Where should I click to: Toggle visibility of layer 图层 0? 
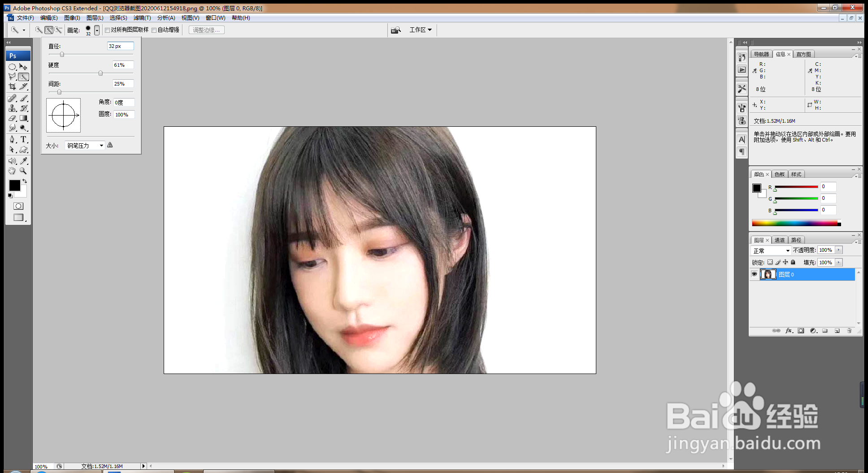pos(754,274)
